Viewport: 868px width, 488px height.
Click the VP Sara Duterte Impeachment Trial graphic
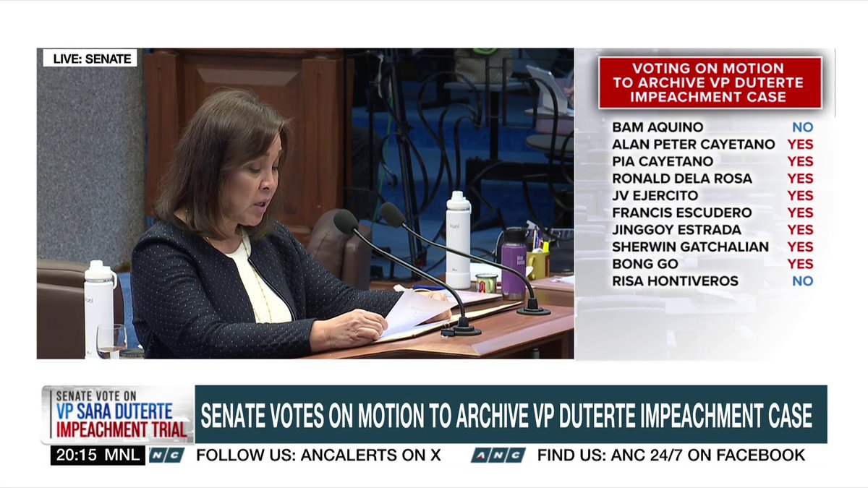tap(117, 415)
